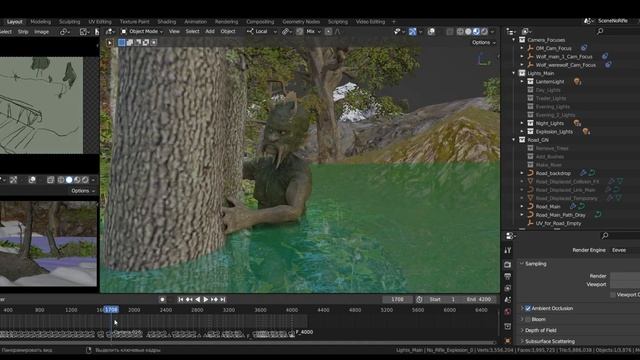Open the pivot point dropdown

coord(287,31)
